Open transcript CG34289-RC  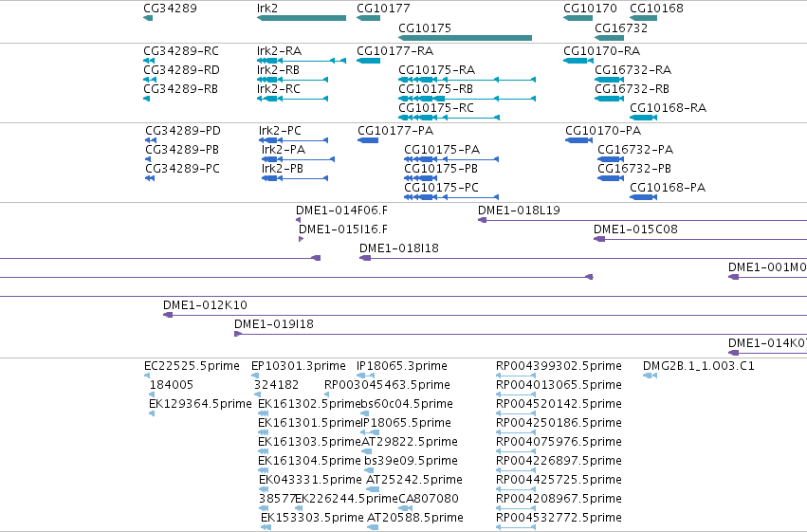[x=181, y=51]
